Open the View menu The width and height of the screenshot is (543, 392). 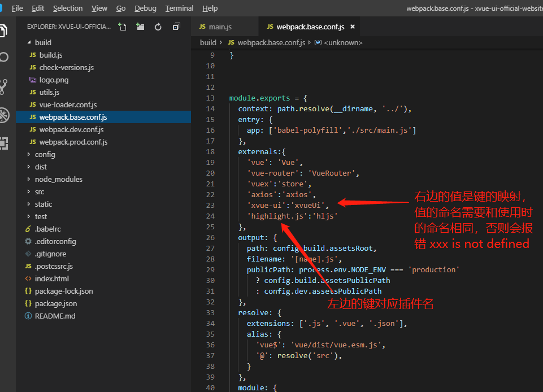(x=99, y=8)
